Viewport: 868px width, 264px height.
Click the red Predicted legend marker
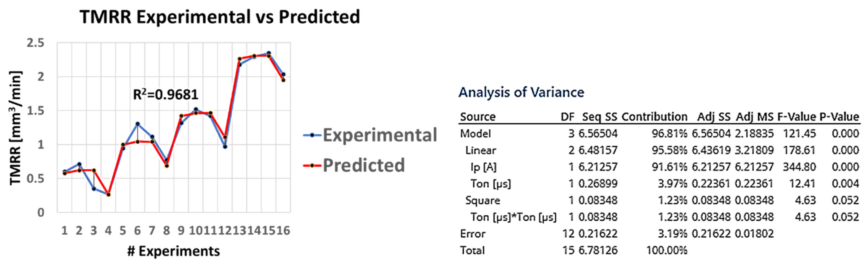point(312,165)
